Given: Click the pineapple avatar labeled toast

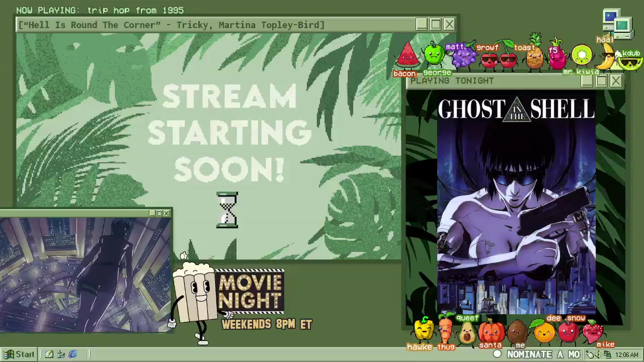Looking at the screenshot, I should 535,54.
